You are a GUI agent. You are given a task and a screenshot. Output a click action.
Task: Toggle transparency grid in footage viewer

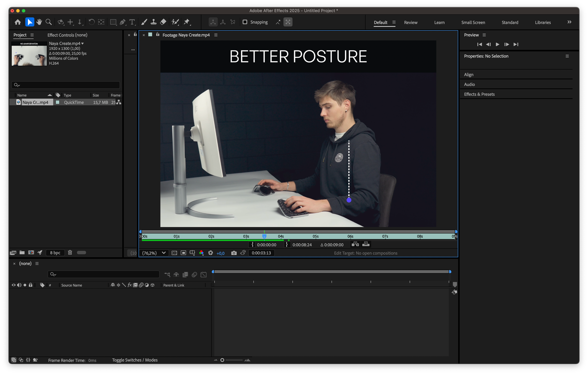(174, 253)
